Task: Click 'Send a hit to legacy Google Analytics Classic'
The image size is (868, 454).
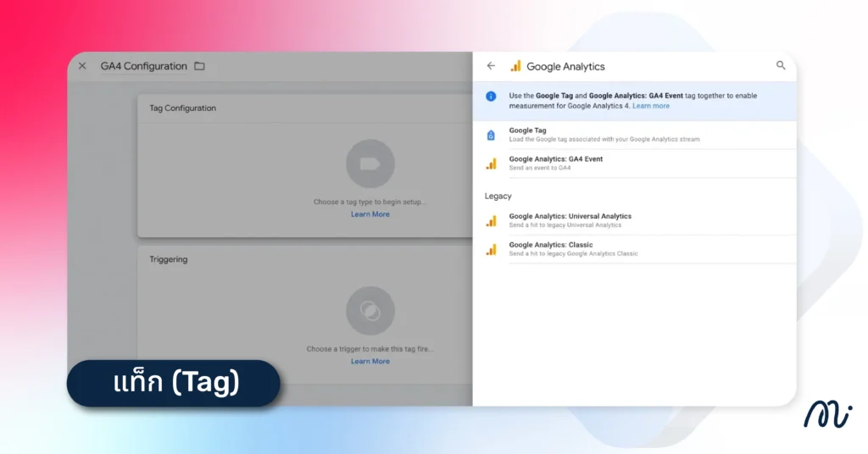Action: (x=574, y=254)
